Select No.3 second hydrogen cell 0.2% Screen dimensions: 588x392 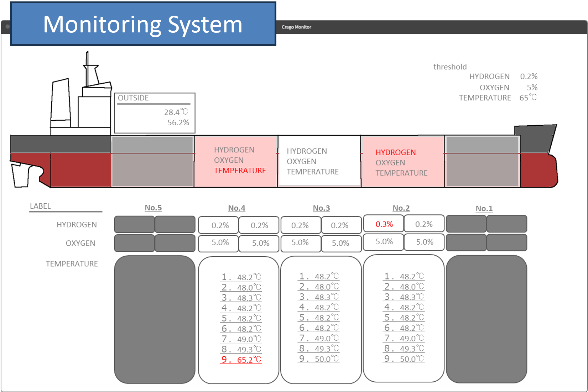[342, 225]
